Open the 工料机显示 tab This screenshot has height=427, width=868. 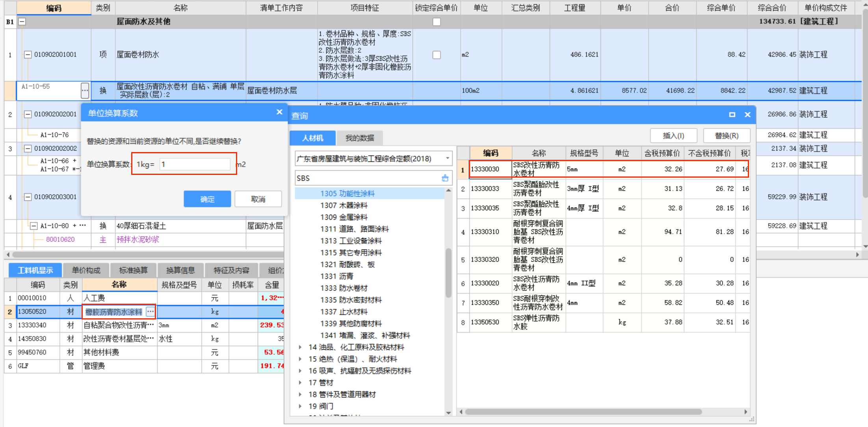point(35,270)
